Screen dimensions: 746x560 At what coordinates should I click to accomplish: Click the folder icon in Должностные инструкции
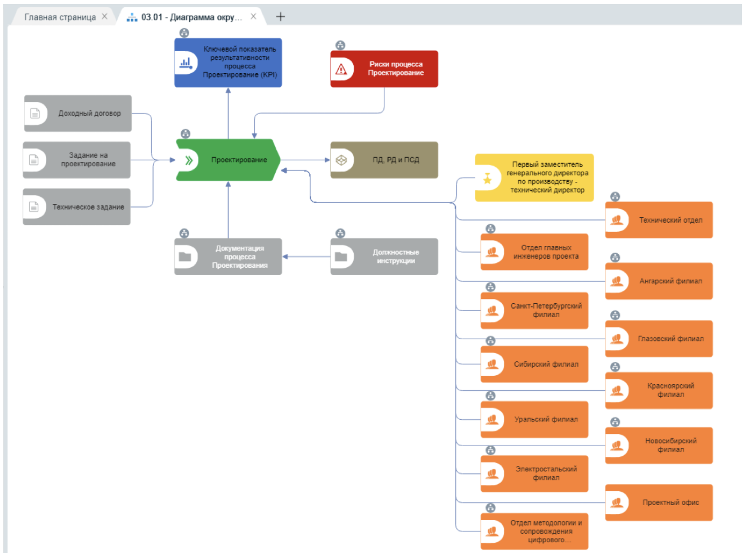tap(341, 257)
